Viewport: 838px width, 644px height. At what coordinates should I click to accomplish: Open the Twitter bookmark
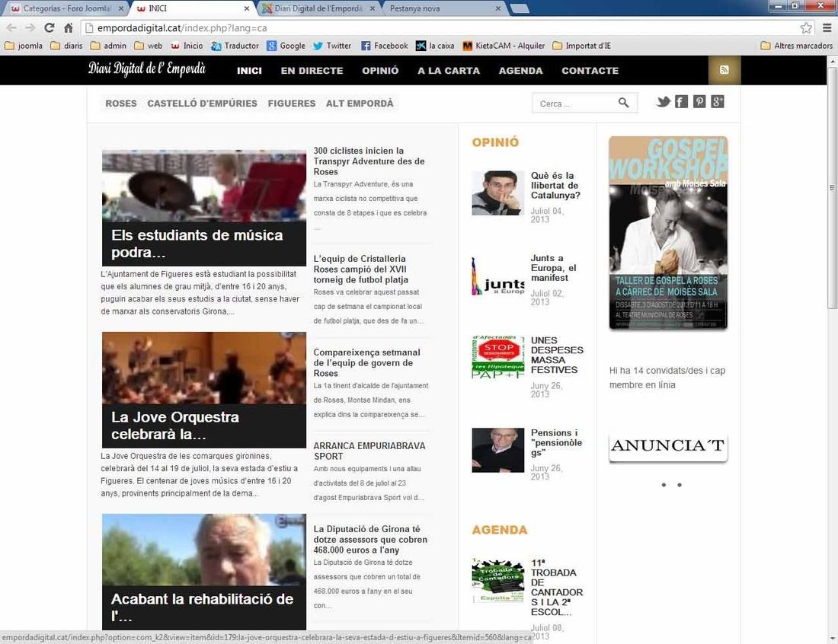[x=332, y=46]
